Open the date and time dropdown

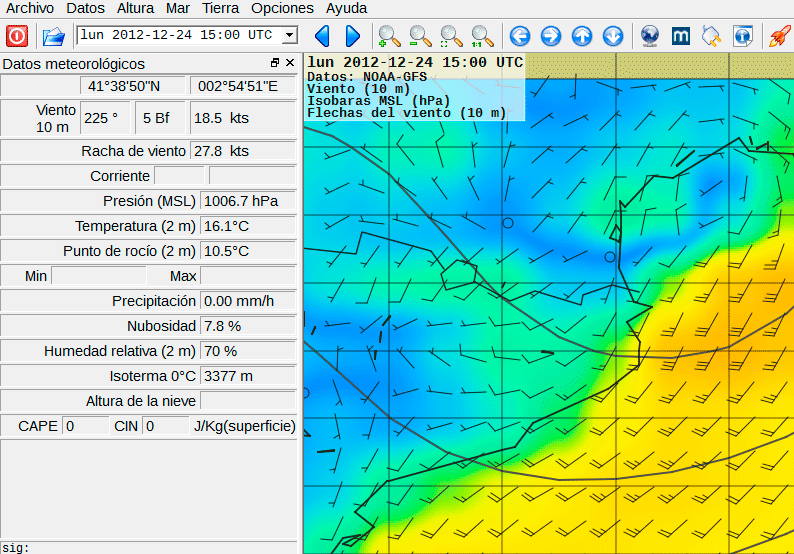click(x=290, y=35)
